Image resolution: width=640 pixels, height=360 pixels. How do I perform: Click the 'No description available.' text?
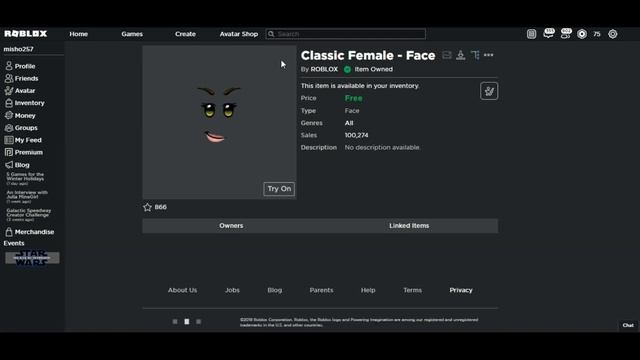pyautogui.click(x=382, y=147)
